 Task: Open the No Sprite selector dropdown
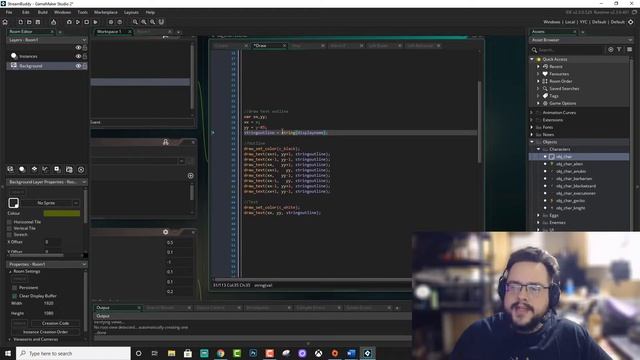[x=76, y=203]
